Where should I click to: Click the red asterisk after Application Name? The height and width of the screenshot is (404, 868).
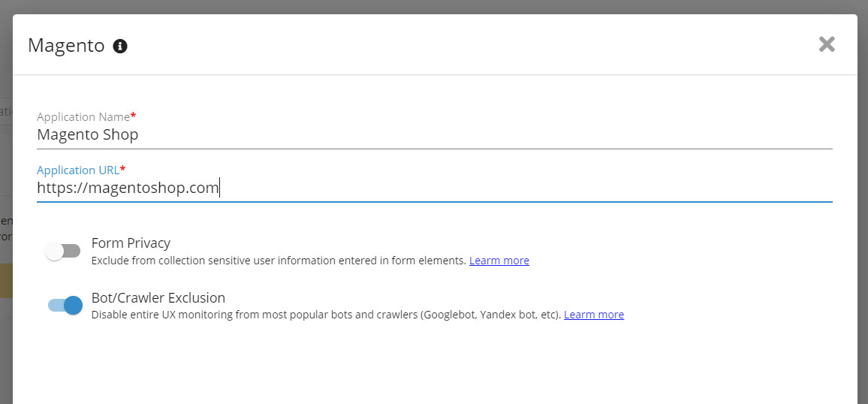[x=134, y=116]
